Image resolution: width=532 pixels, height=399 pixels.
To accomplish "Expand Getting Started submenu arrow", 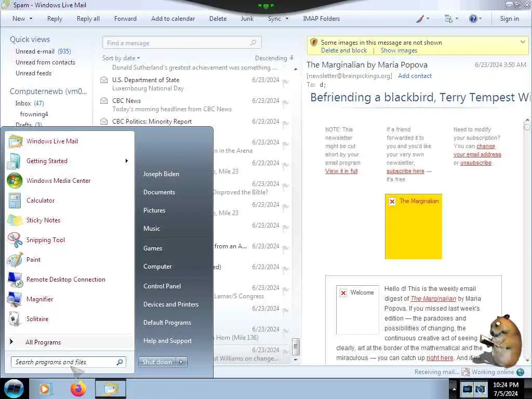I will pyautogui.click(x=127, y=161).
